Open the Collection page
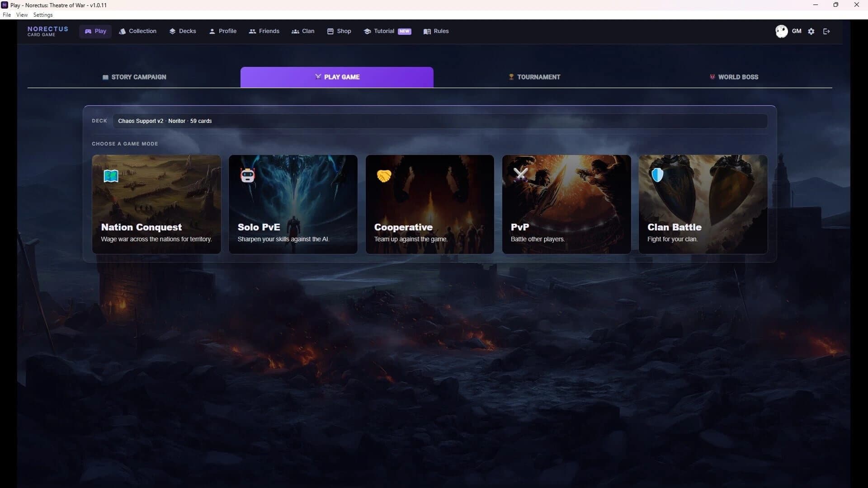Image resolution: width=868 pixels, height=488 pixels. point(137,31)
